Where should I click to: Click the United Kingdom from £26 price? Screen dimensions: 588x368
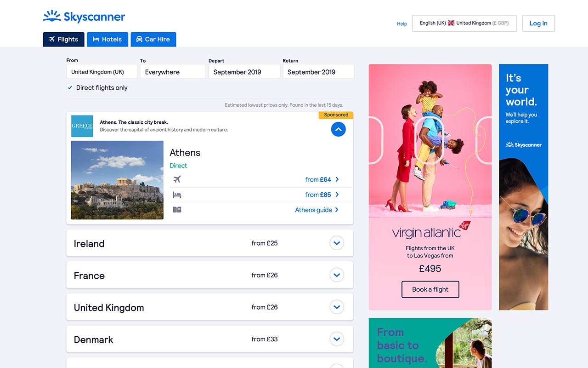tap(265, 307)
